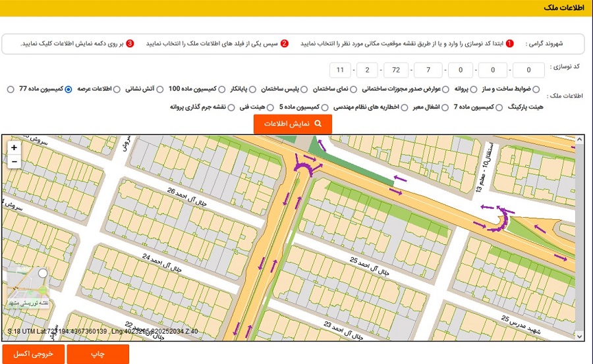The image size is (593, 364).
Task: Click the search icon on نمایش اطلاعات button
Action: [x=318, y=124]
